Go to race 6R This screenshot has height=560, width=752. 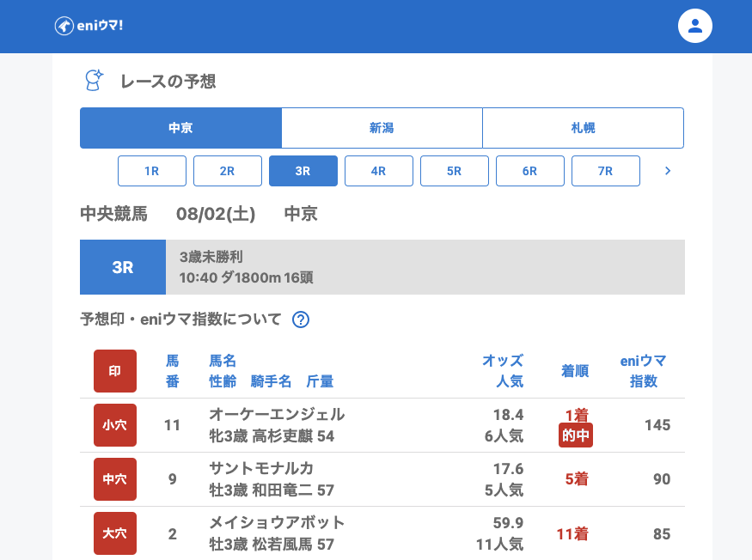[x=530, y=171]
